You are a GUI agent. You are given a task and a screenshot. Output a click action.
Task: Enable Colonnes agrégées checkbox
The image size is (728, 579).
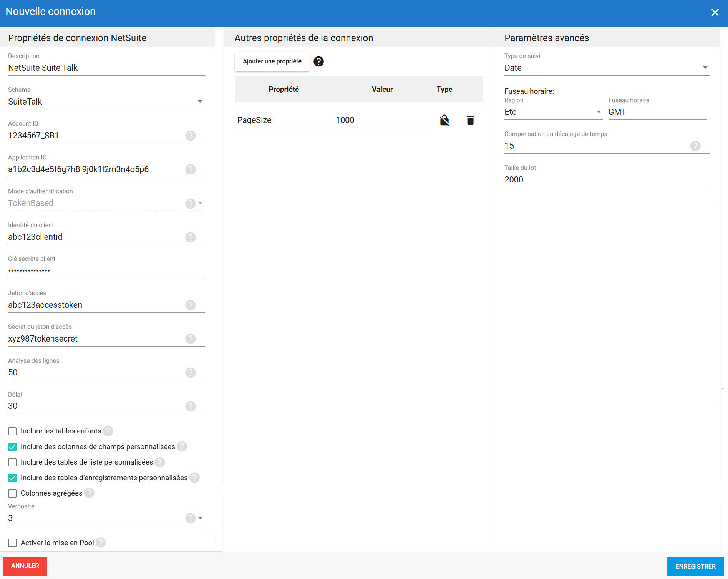tap(12, 493)
